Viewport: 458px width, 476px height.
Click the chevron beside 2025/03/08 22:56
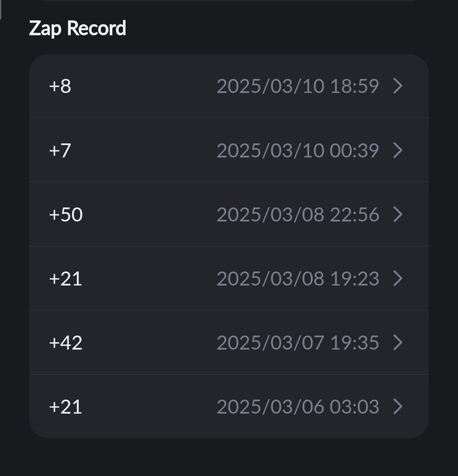click(x=398, y=214)
